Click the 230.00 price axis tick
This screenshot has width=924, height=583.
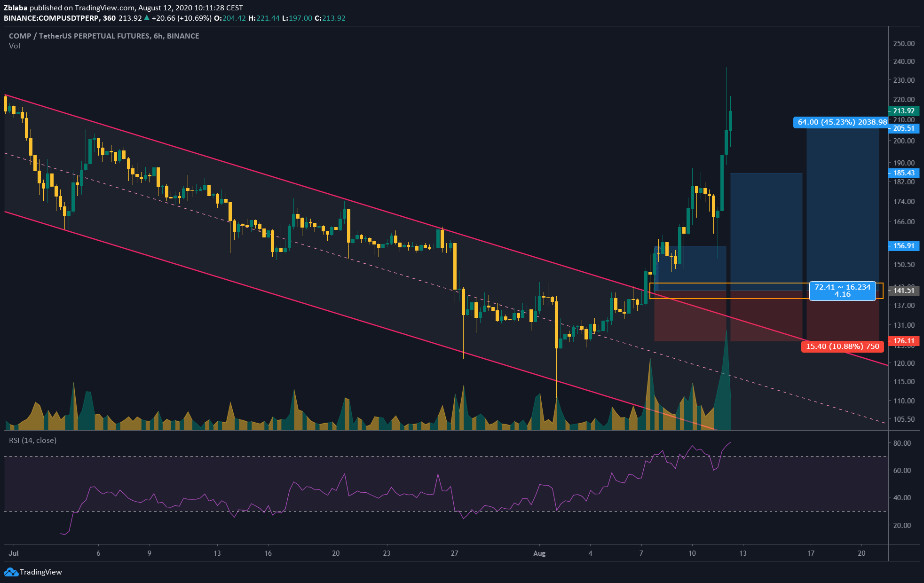pos(904,80)
